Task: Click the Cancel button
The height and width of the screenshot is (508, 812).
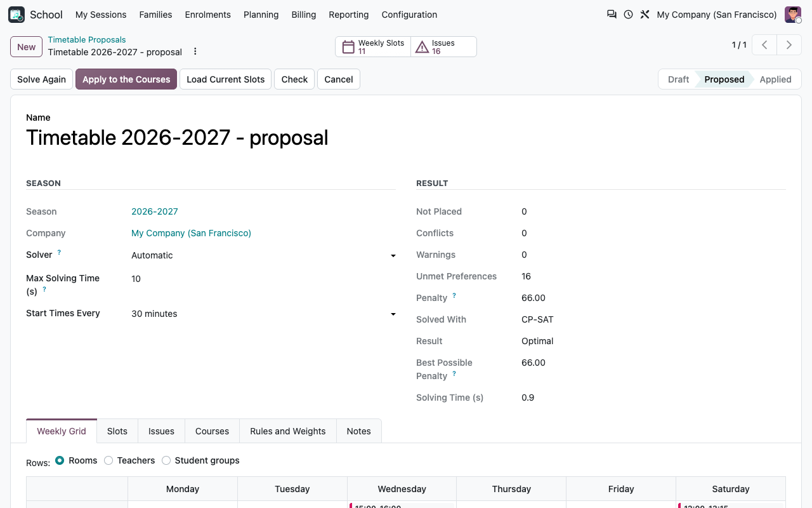Action: 339,79
